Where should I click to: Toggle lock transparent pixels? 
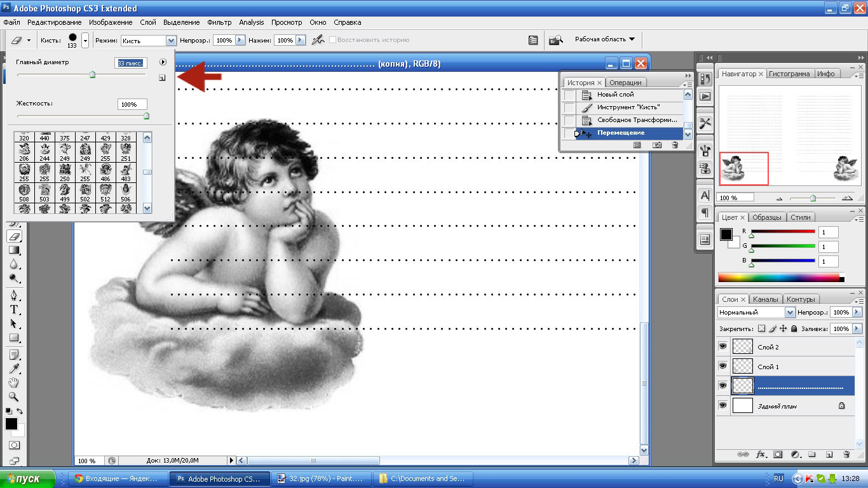(x=762, y=329)
